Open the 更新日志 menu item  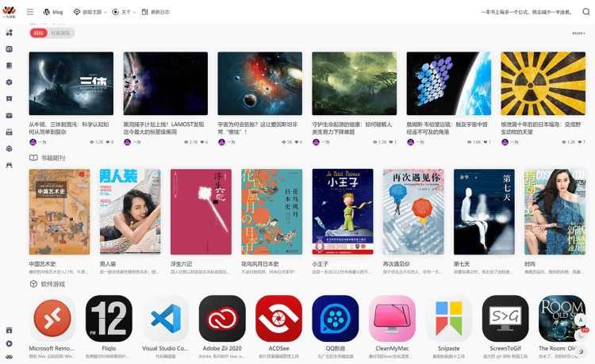pos(155,12)
